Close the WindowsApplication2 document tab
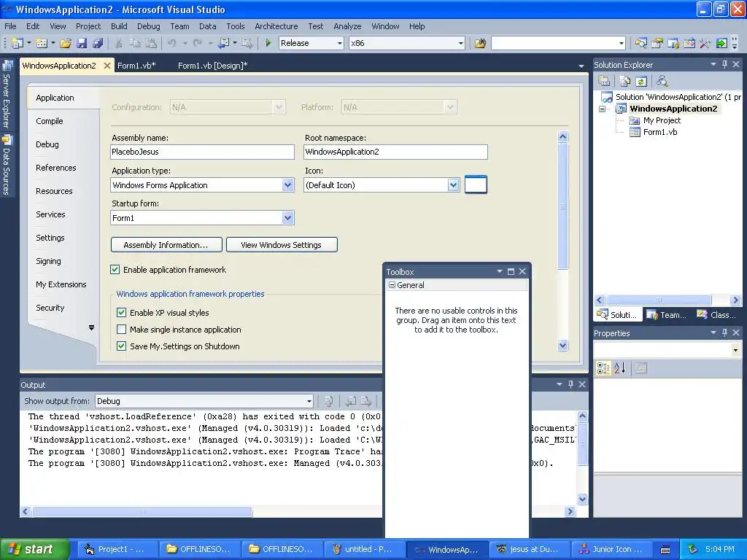 107,66
